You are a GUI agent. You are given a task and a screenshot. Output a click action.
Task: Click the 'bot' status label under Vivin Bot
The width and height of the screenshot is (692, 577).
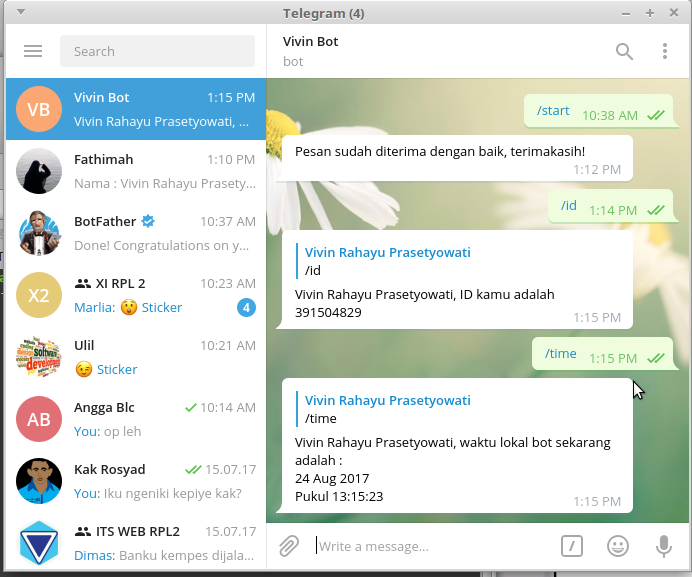click(293, 61)
